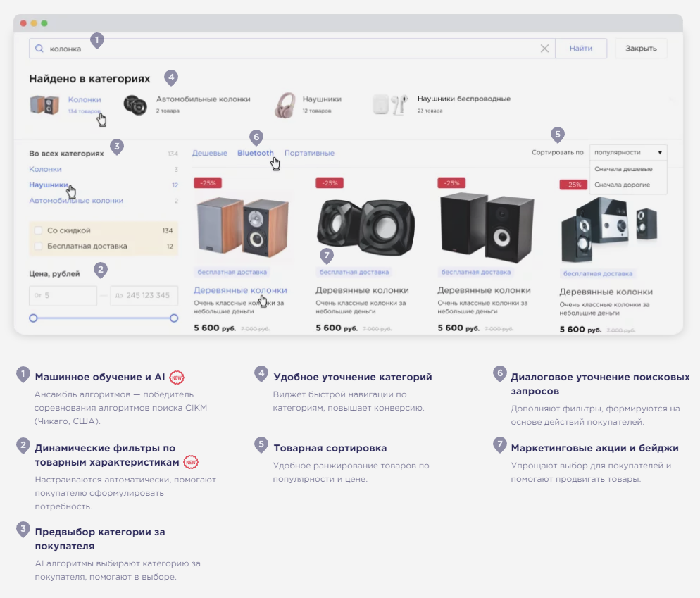Click the Удобное уточнение категорий heading
Screen dimensions: 700x598
353,378
